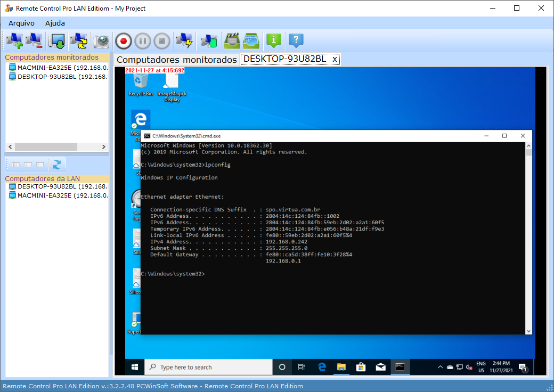
Task: Close the DESKTOP-93U82BL tab
Action: point(335,59)
